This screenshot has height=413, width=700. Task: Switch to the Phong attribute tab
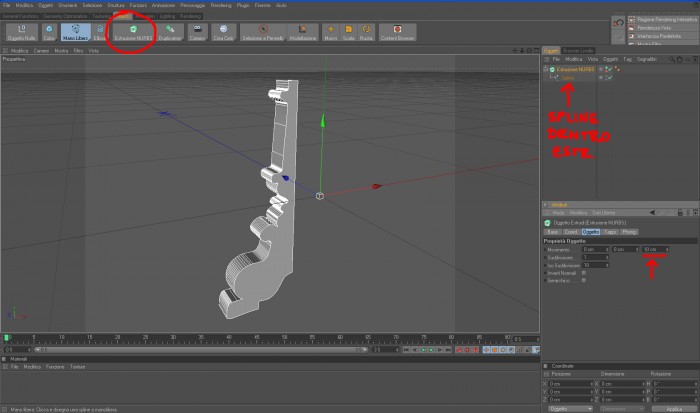click(629, 232)
